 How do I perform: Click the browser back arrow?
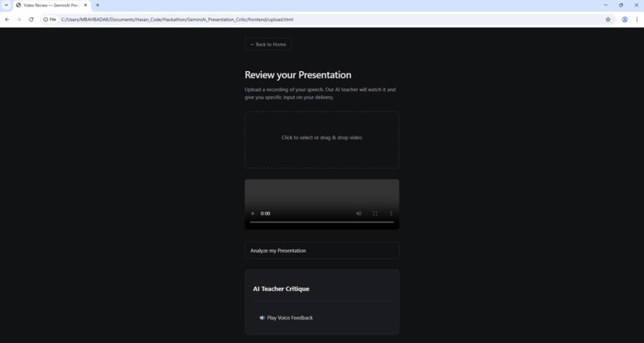7,19
